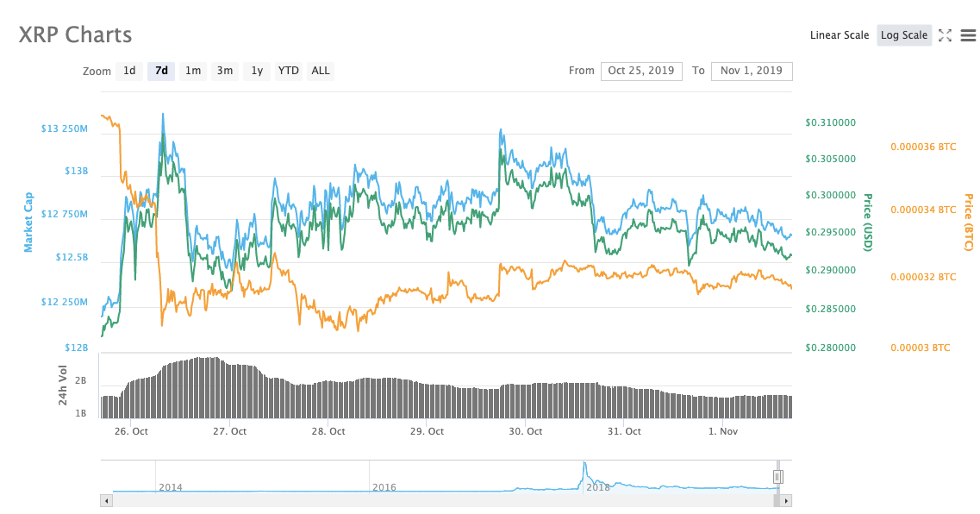The height and width of the screenshot is (514, 980).
Task: Click the To date field Nov 1, 2019
Action: coord(752,72)
